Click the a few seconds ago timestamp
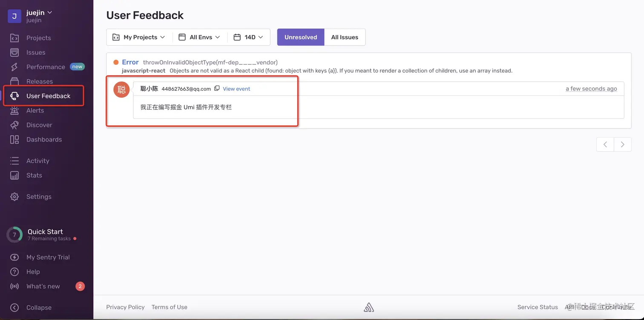 pos(591,89)
